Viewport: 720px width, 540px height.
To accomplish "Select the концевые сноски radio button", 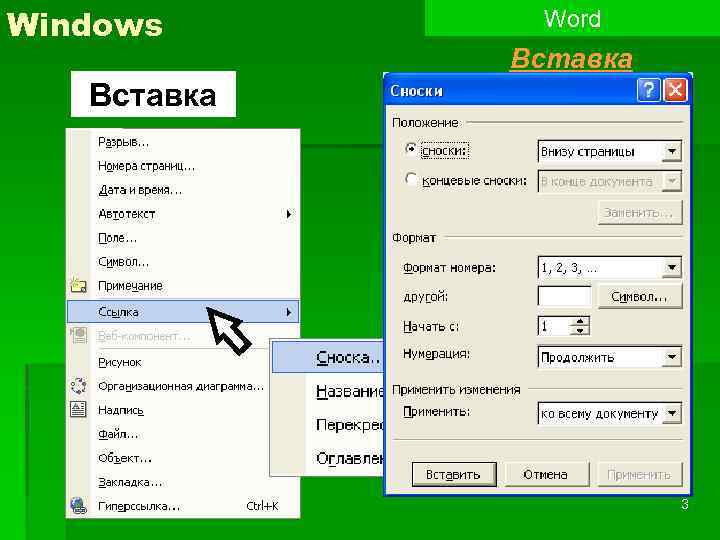I will click(x=411, y=179).
